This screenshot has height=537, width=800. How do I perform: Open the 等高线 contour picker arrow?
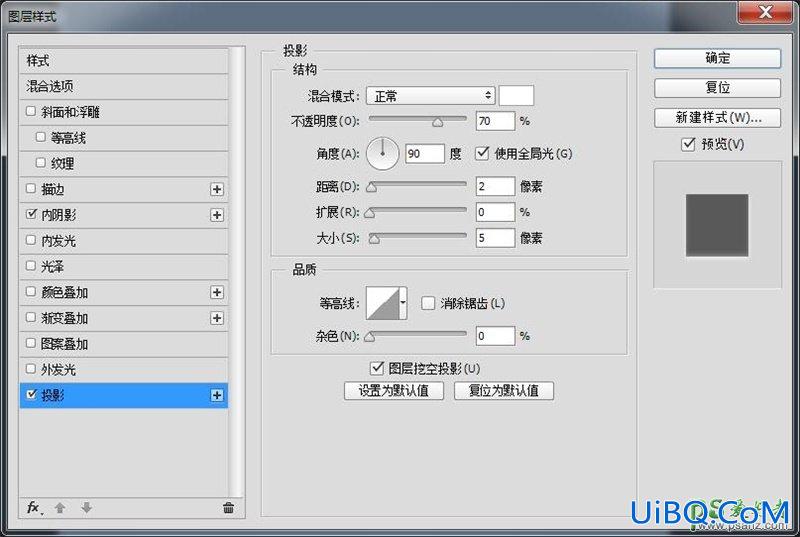[403, 303]
